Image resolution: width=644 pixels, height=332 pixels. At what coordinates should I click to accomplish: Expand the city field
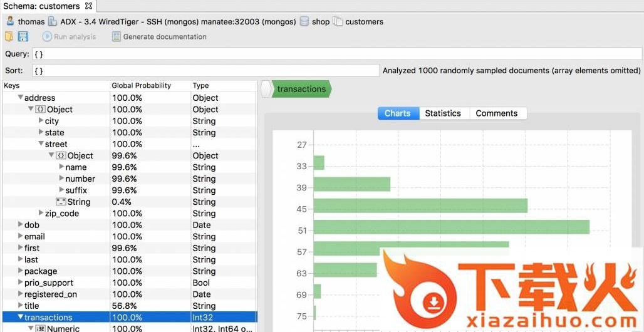pyautogui.click(x=41, y=121)
